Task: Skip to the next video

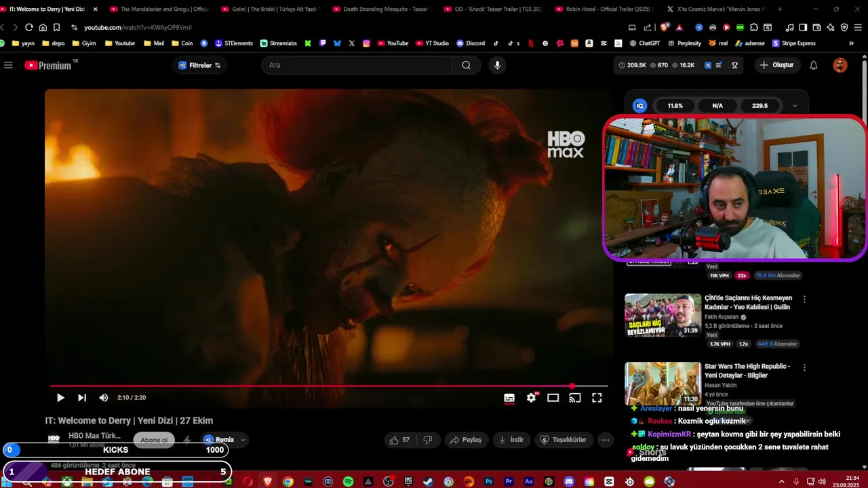Action: point(82,398)
